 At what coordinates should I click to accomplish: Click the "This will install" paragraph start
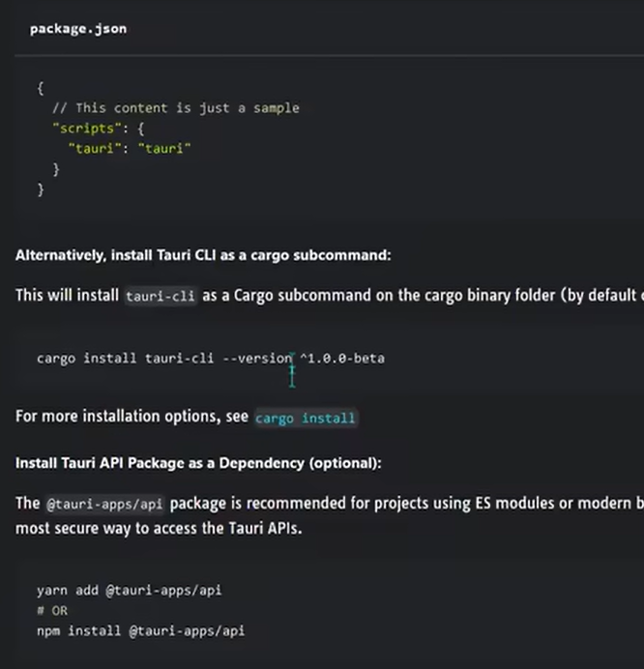[x=68, y=296]
